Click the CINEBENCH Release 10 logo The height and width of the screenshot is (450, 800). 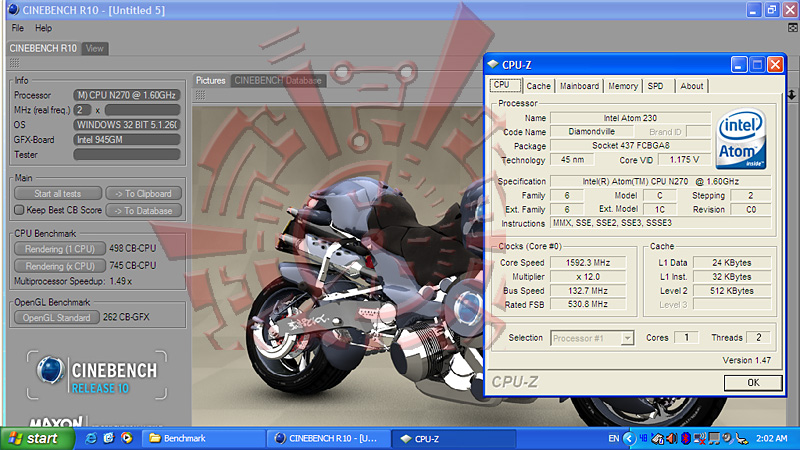[97, 375]
